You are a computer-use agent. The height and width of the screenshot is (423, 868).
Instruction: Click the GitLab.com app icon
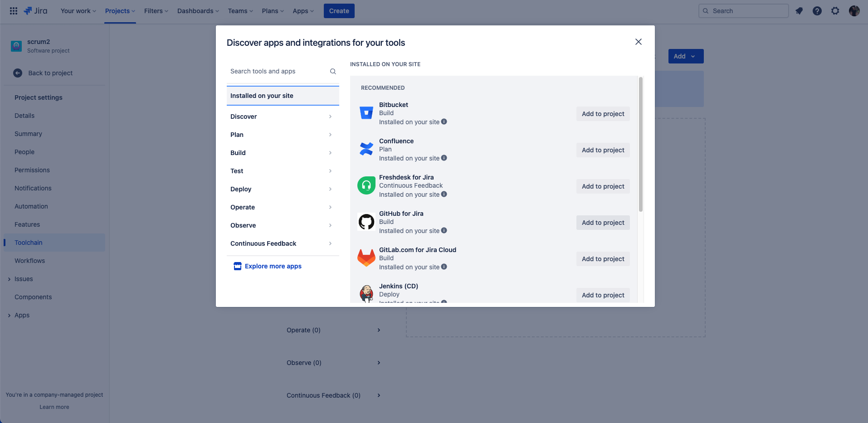coord(366,258)
